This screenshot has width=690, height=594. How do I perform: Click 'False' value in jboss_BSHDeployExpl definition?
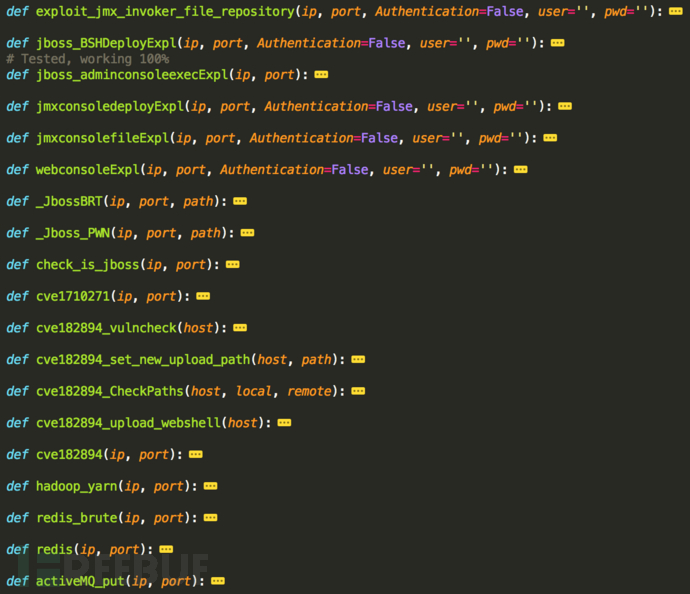click(386, 44)
